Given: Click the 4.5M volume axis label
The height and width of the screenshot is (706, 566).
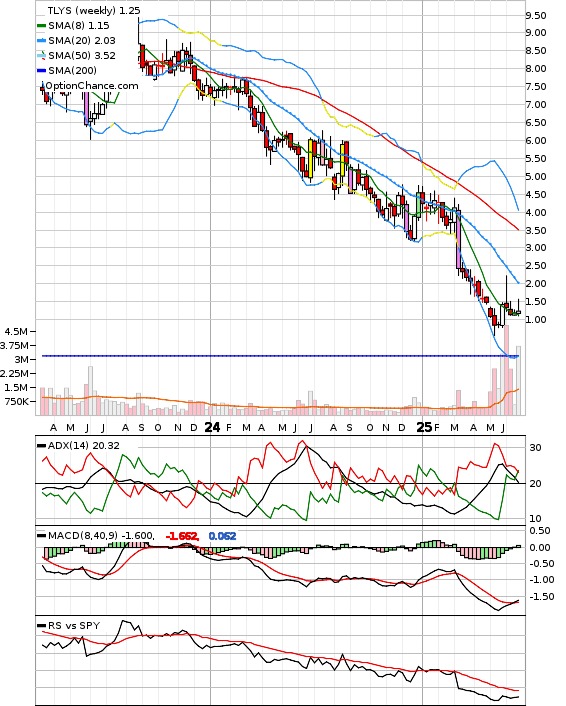Looking at the screenshot, I should point(16,331).
